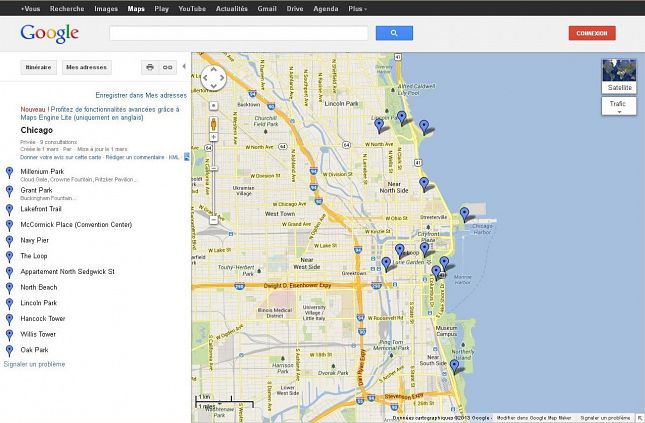This screenshot has height=423, width=645.
Task: Click the zoom out minus button
Action: pos(213,219)
